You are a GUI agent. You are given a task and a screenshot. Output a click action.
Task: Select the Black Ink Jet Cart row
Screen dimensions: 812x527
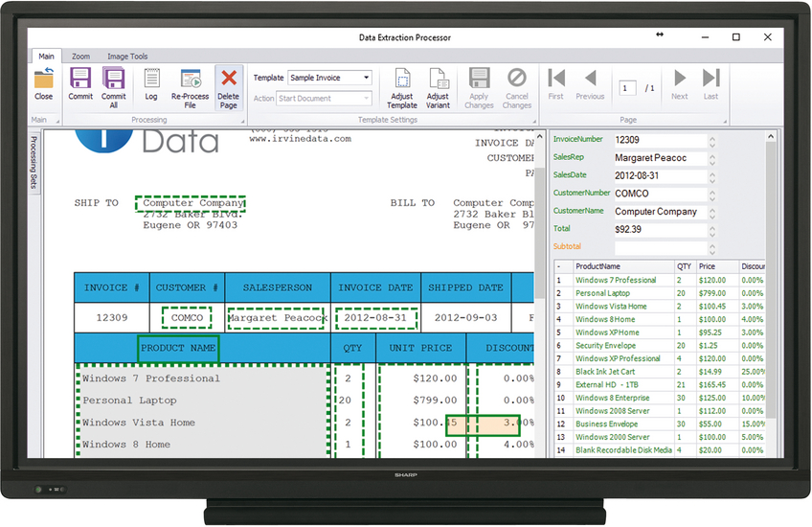(659, 372)
